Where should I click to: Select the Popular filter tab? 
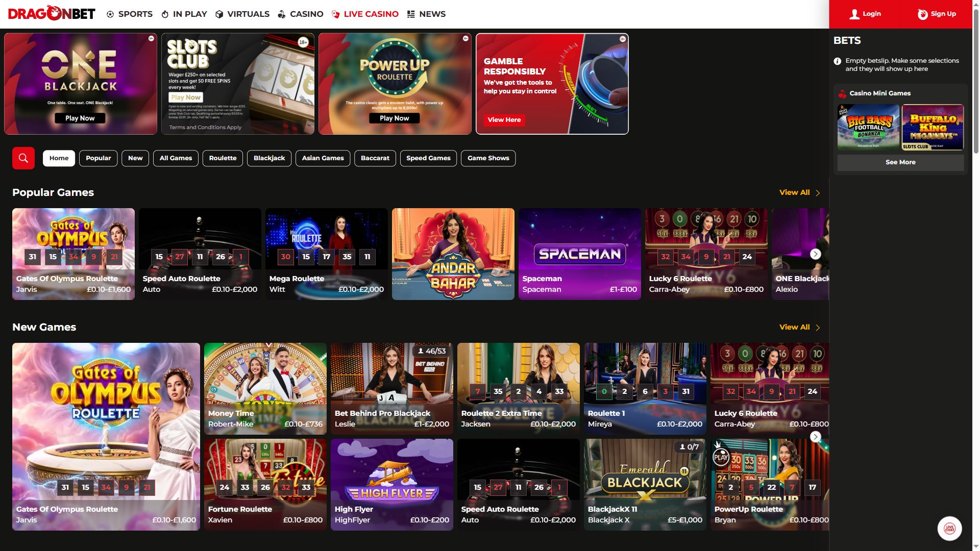tap(99, 158)
